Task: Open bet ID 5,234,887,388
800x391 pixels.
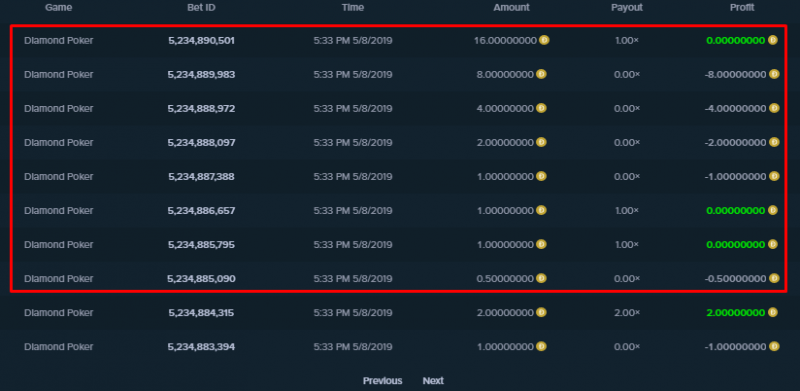Action: [x=202, y=177]
